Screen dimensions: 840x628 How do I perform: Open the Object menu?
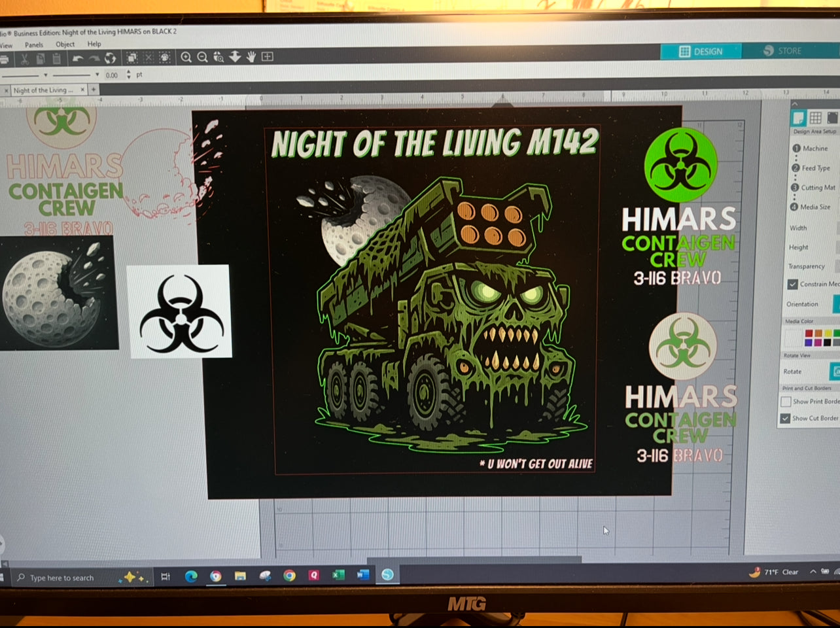pos(65,44)
